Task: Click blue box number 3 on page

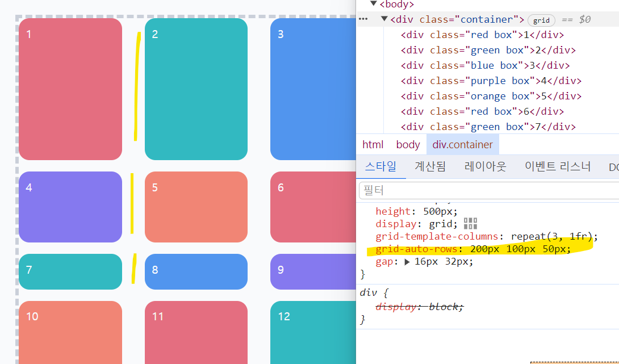Action: click(313, 89)
